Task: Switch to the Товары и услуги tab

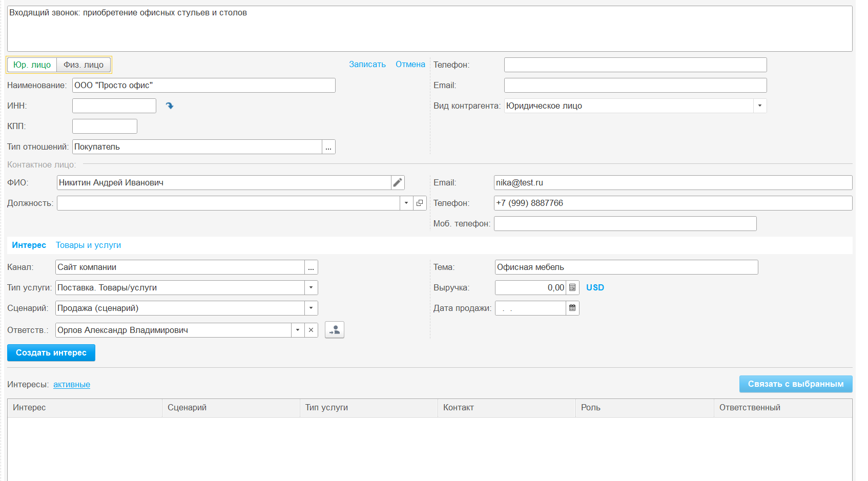Action: coord(88,245)
